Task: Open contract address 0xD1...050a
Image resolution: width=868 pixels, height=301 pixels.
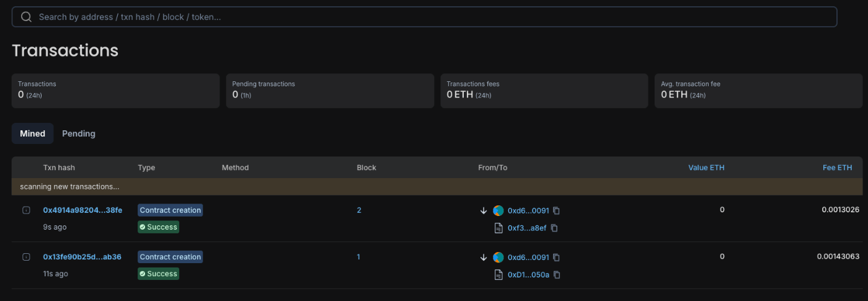Action: 528,275
